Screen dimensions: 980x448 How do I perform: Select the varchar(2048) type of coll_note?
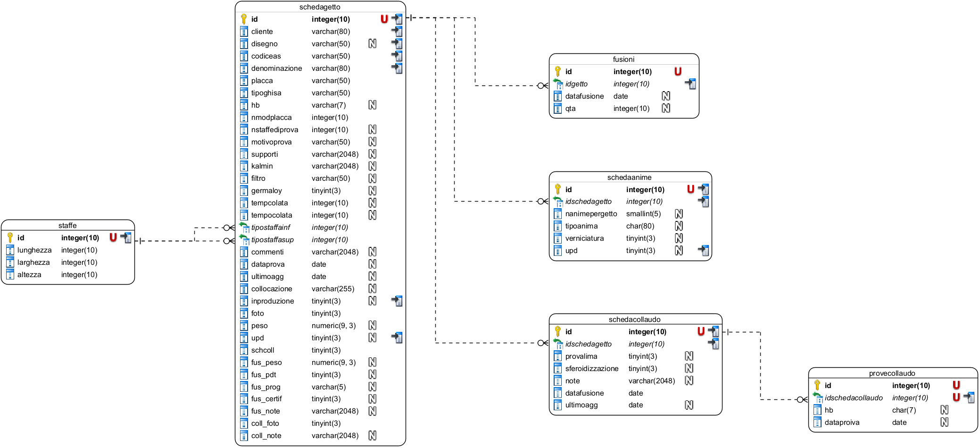pos(335,435)
